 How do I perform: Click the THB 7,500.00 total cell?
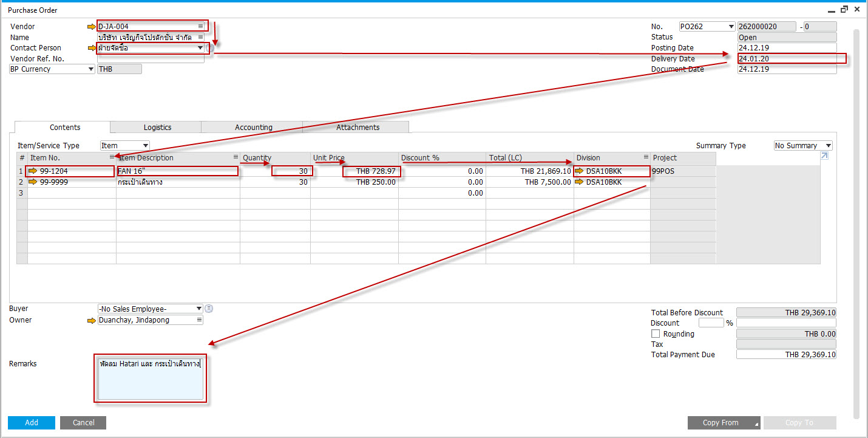[530, 182]
